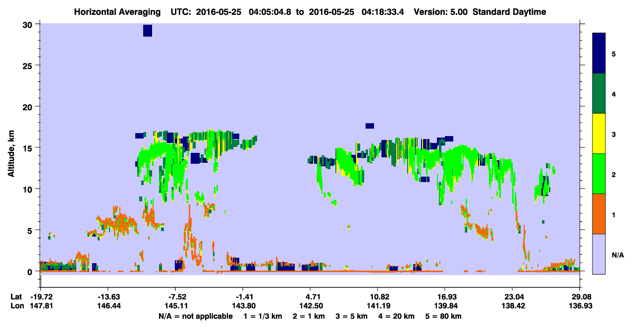Click the end time '04:18:33.4' in the title
This screenshot has height=330, width=644.
383,12
